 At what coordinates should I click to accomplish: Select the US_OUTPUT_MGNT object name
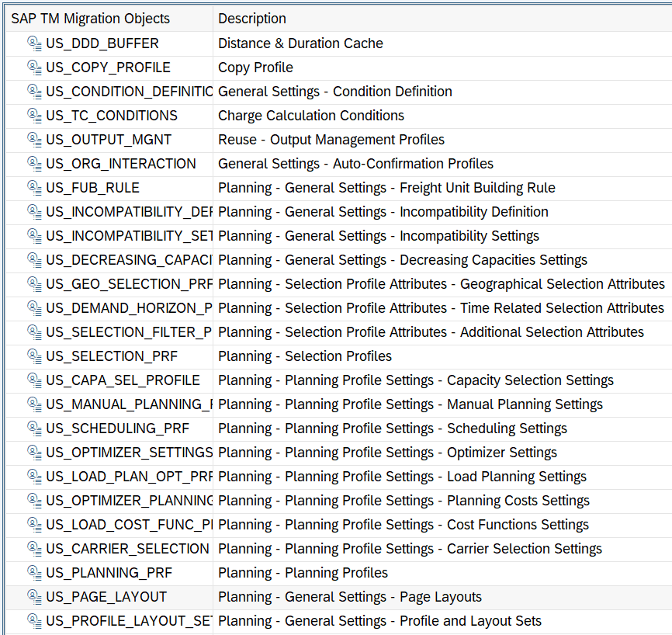coord(109,140)
